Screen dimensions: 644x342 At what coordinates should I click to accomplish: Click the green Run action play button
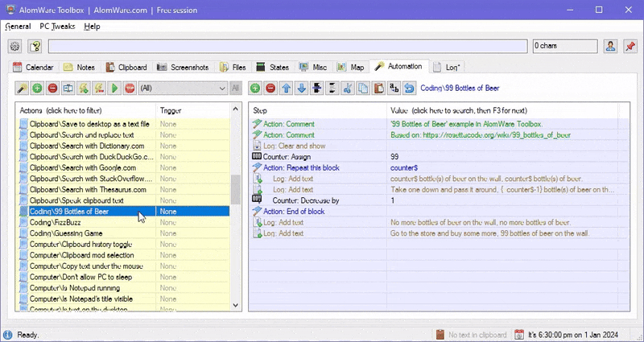click(x=115, y=88)
